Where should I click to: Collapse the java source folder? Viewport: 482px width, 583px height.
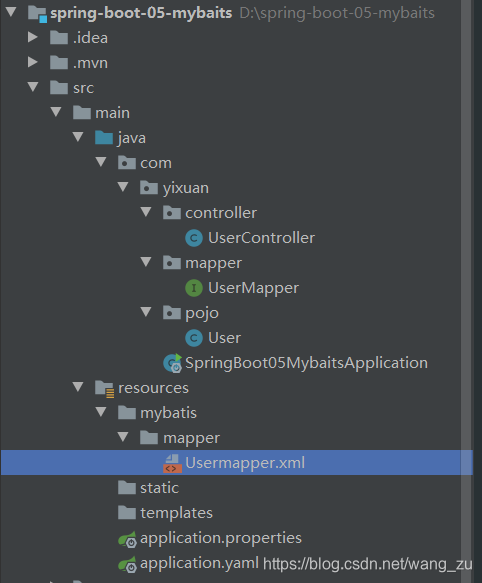tap(78, 137)
